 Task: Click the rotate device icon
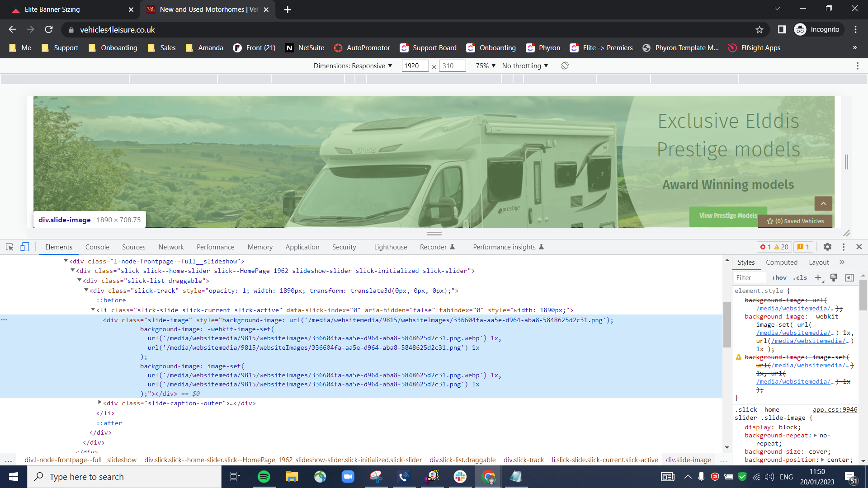click(x=565, y=66)
